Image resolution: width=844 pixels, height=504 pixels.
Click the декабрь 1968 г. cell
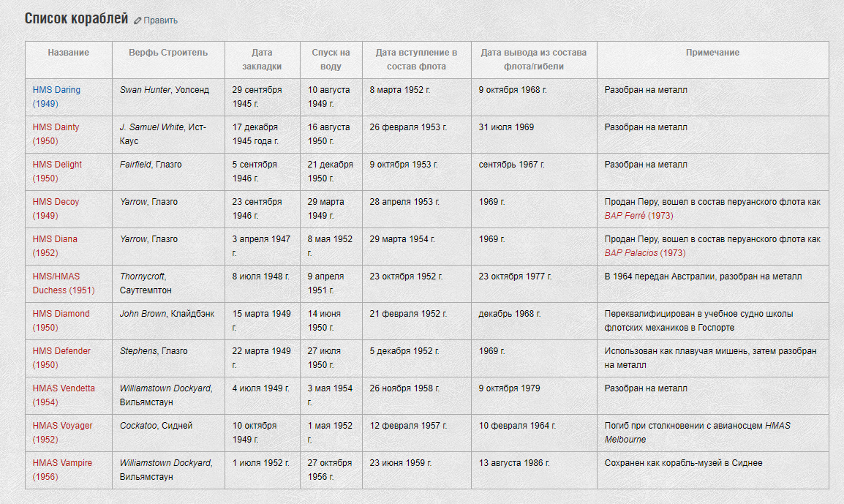coord(534,320)
